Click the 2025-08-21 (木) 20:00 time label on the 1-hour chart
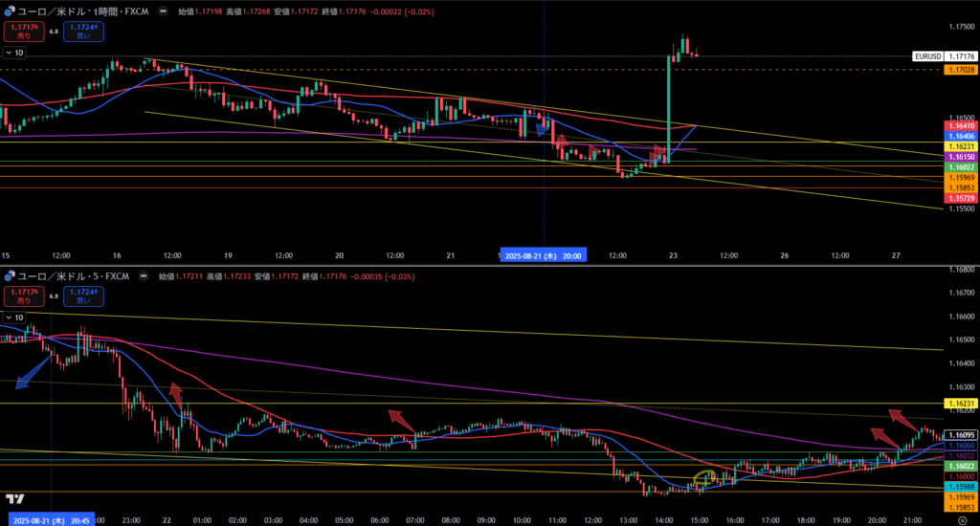 click(544, 255)
